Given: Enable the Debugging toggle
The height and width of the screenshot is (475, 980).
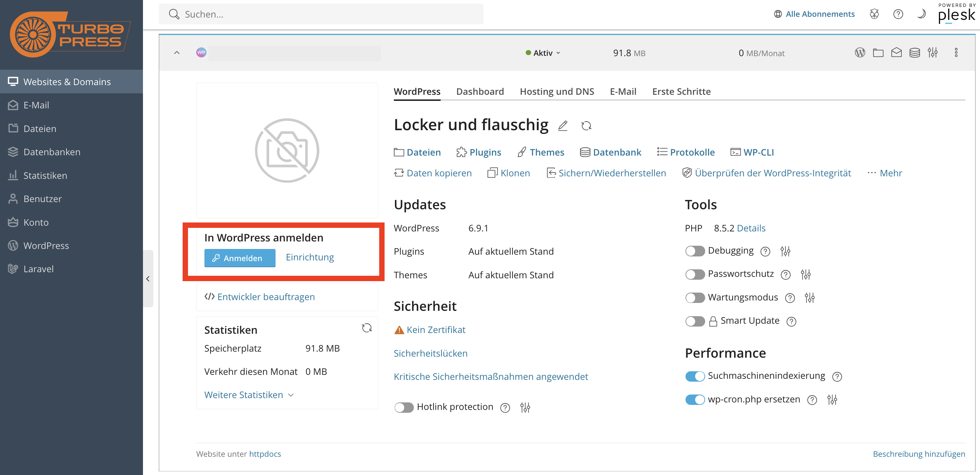Looking at the screenshot, I should click(695, 251).
